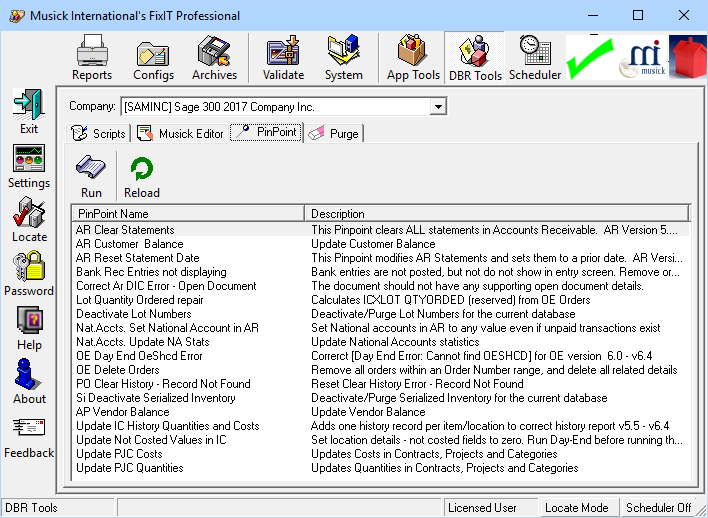Switch to the Purge tab

334,133
